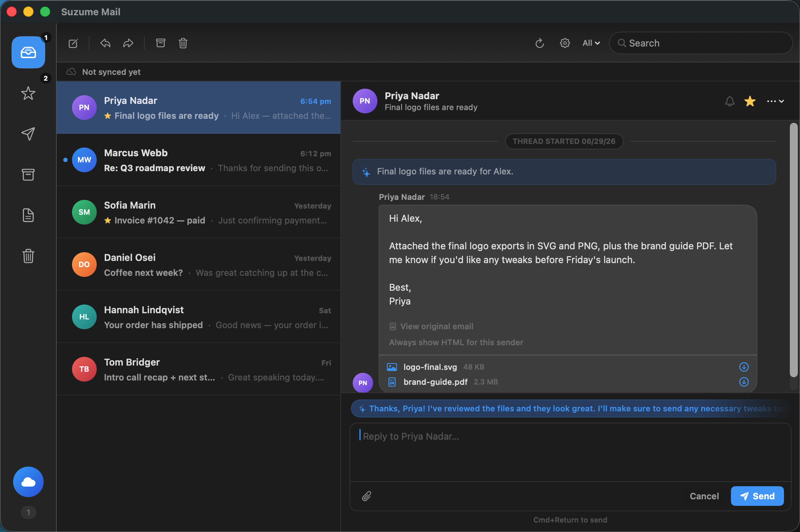Viewport: 800px width, 532px height.
Task: Delete the selected message from toolbar
Action: 183,43
